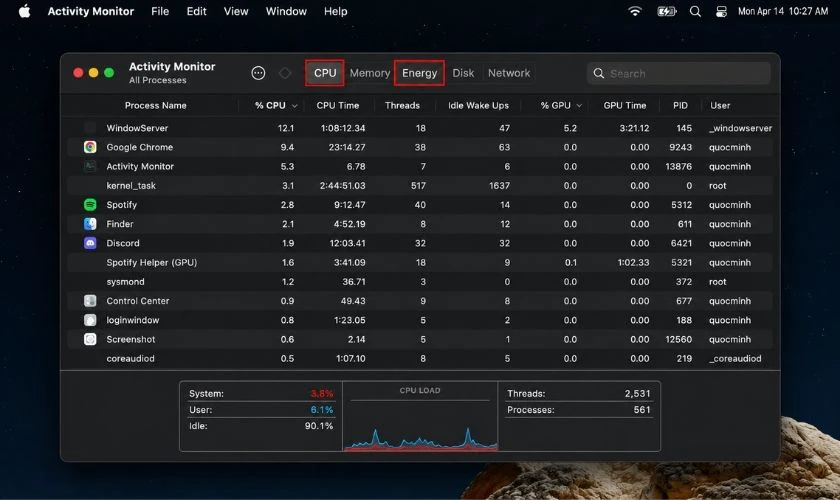This screenshot has width=840, height=500.
Task: Toggle sort arrow on % CPU column
Action: tap(295, 106)
